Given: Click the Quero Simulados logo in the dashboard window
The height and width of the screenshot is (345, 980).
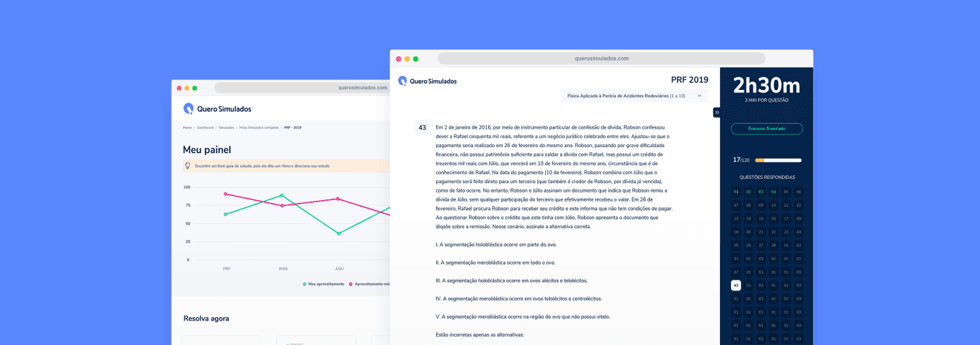Looking at the screenshot, I should pos(217,108).
